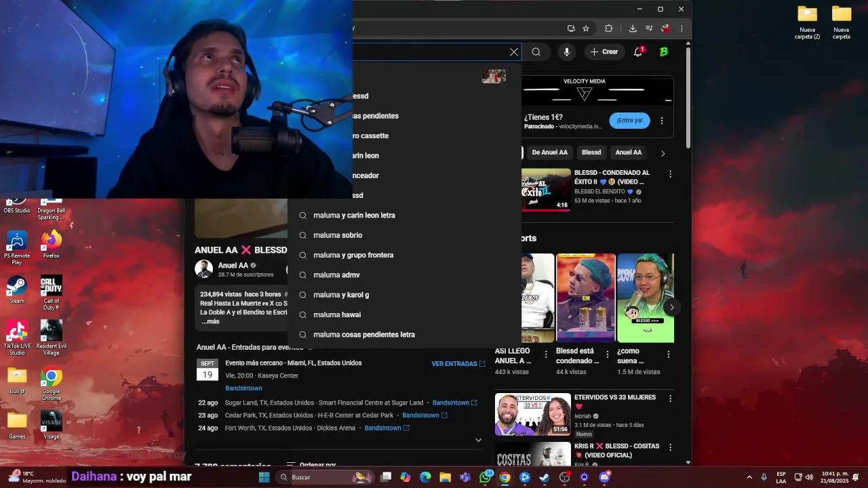Open Google Chrome desktop shortcut

point(52,383)
